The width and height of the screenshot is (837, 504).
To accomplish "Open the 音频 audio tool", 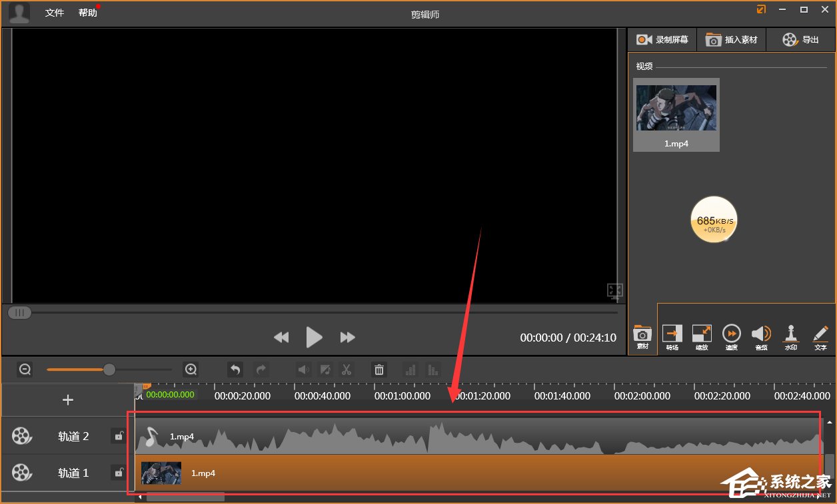I will coord(761,336).
